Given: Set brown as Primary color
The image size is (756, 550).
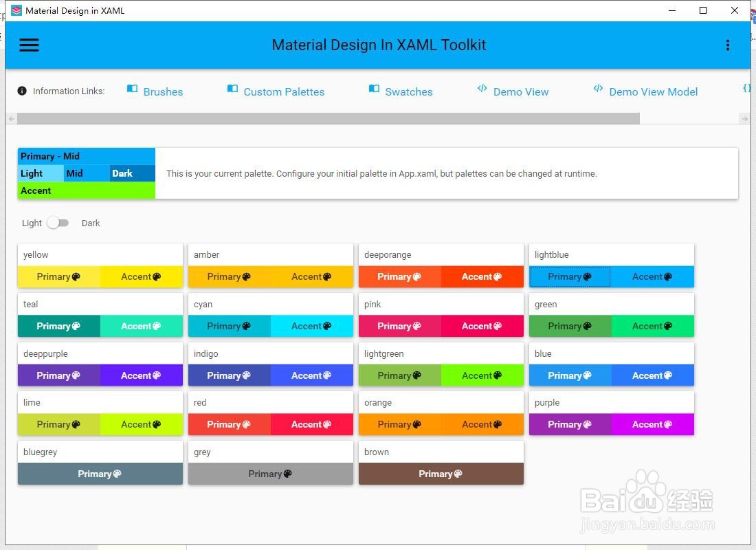Looking at the screenshot, I should coord(441,474).
